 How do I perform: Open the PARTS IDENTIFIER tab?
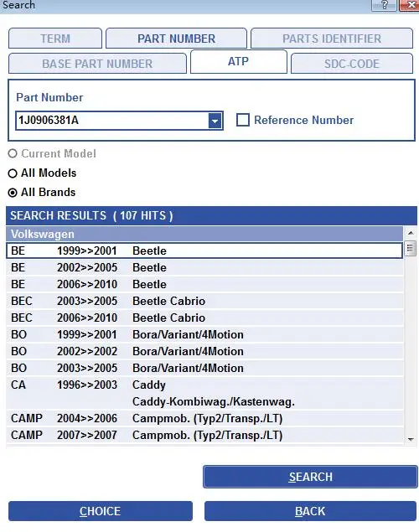(332, 39)
